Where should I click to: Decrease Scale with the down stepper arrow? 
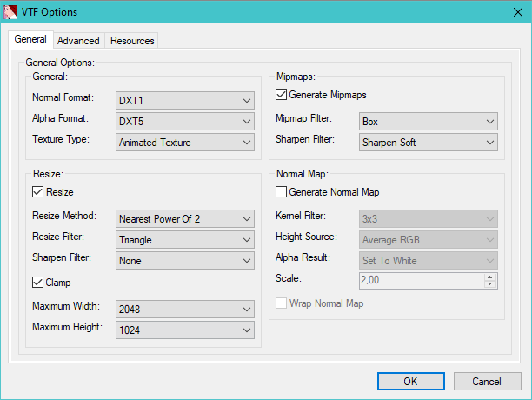pyautogui.click(x=490, y=284)
